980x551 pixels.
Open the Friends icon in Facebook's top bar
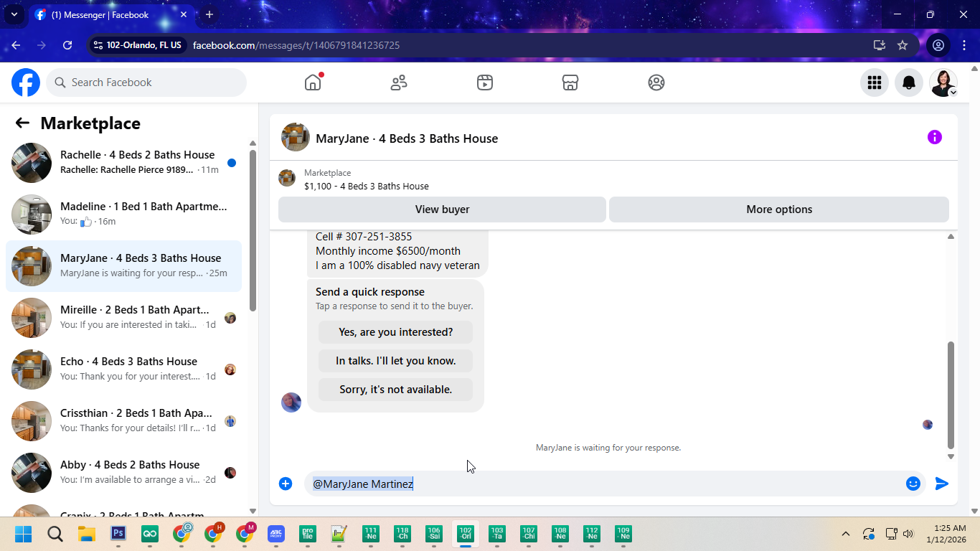point(399,83)
